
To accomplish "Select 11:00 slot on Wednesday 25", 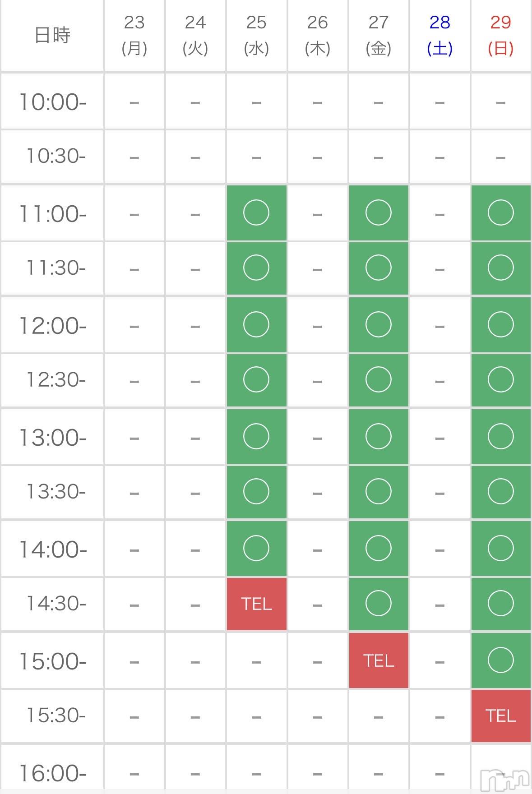I will [256, 213].
